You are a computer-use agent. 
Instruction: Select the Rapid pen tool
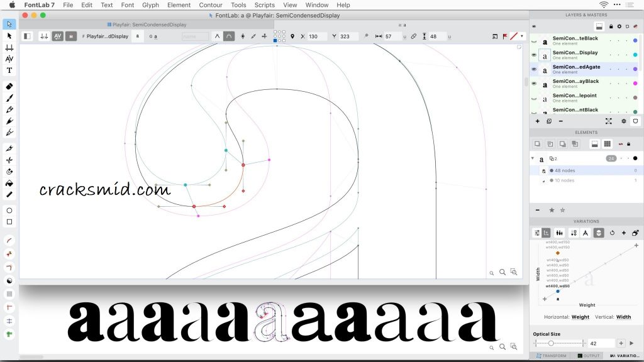(x=9, y=121)
